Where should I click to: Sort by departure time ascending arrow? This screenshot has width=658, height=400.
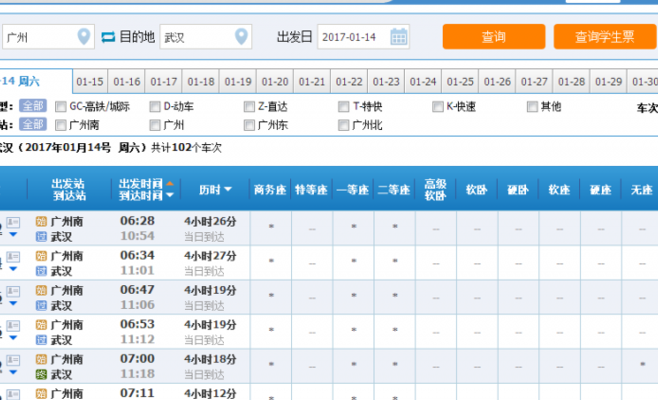pyautogui.click(x=170, y=183)
